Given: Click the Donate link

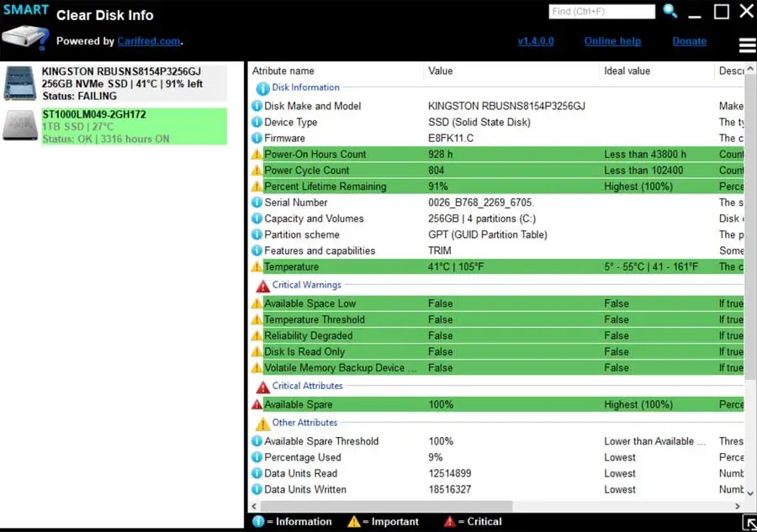Looking at the screenshot, I should [690, 41].
